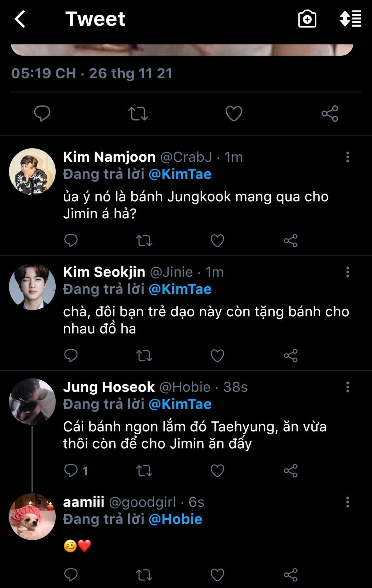
Task: Like aamiii's emoji reply
Action: (217, 575)
